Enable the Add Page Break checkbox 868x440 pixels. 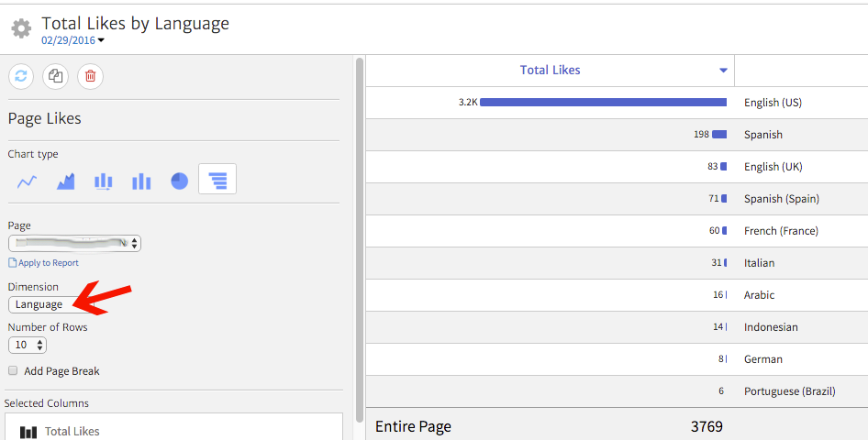13,371
